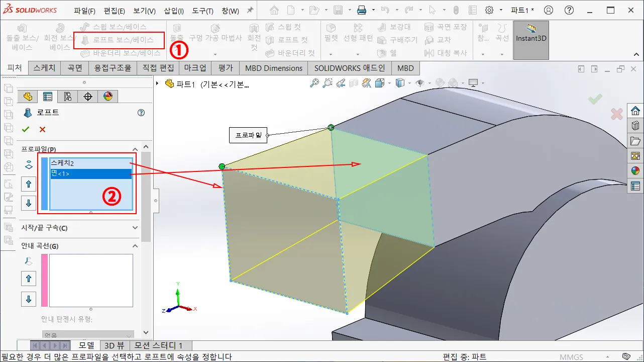Viewport: 644px width, 362px height.
Task: Open the 도구(T) menu
Action: point(202,11)
